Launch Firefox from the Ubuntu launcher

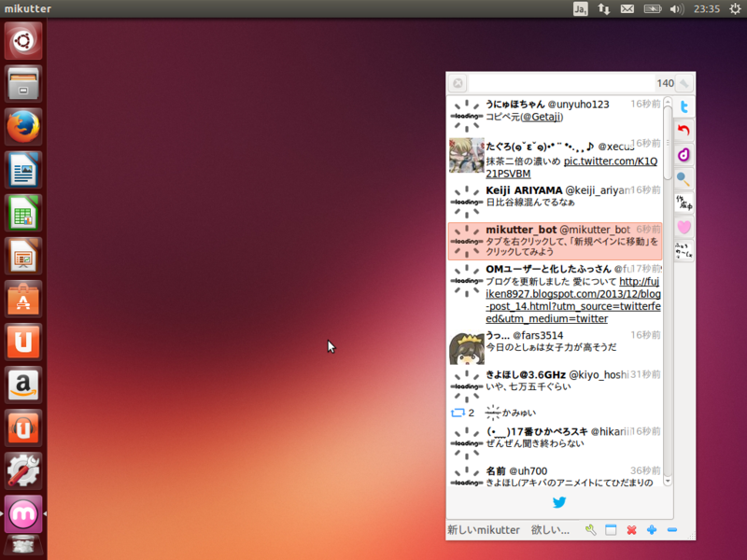22,128
